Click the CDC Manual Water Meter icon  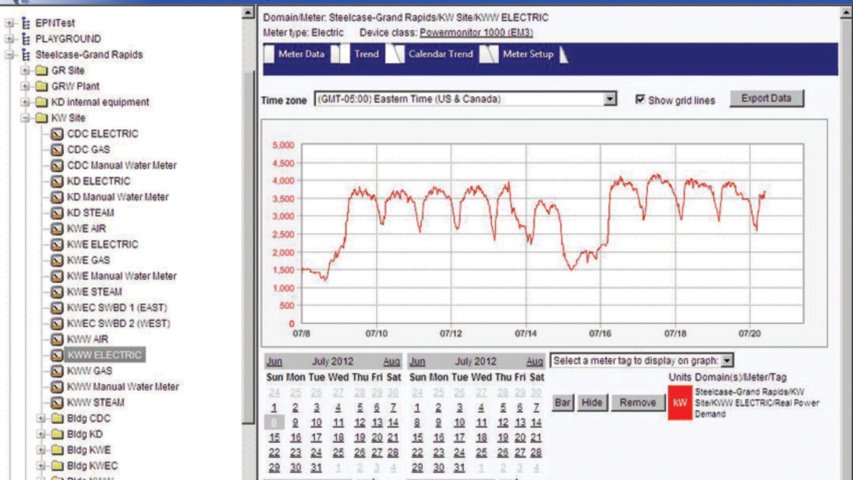click(x=57, y=165)
